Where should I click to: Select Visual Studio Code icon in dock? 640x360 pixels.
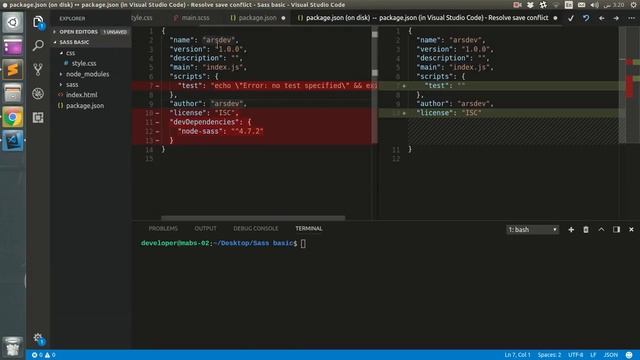pos(13,140)
